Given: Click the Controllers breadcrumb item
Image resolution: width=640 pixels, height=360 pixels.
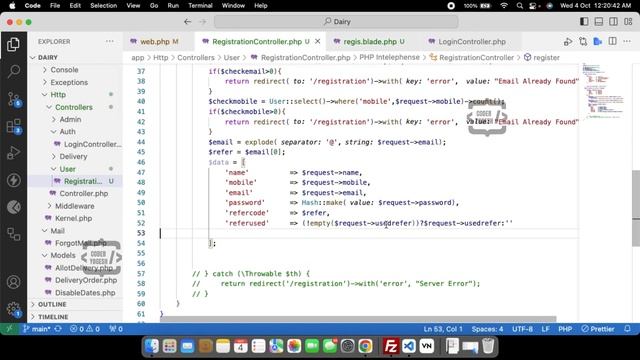Looking at the screenshot, I should tap(196, 58).
